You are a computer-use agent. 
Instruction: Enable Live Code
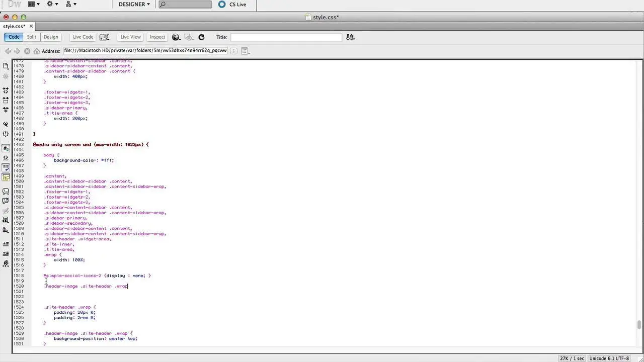pos(83,37)
